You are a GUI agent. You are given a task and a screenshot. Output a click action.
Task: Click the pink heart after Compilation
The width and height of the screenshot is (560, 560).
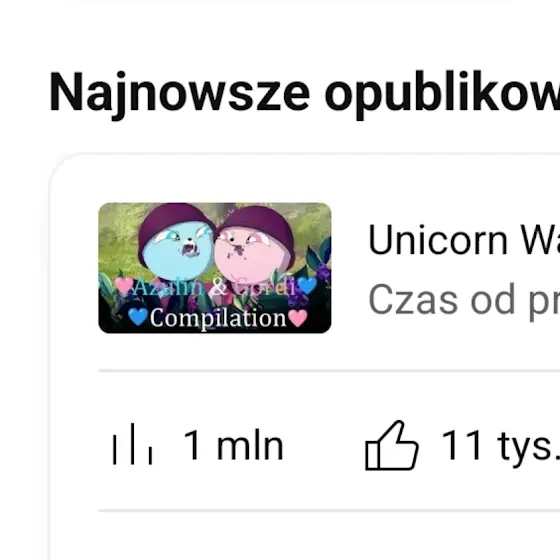tap(298, 318)
